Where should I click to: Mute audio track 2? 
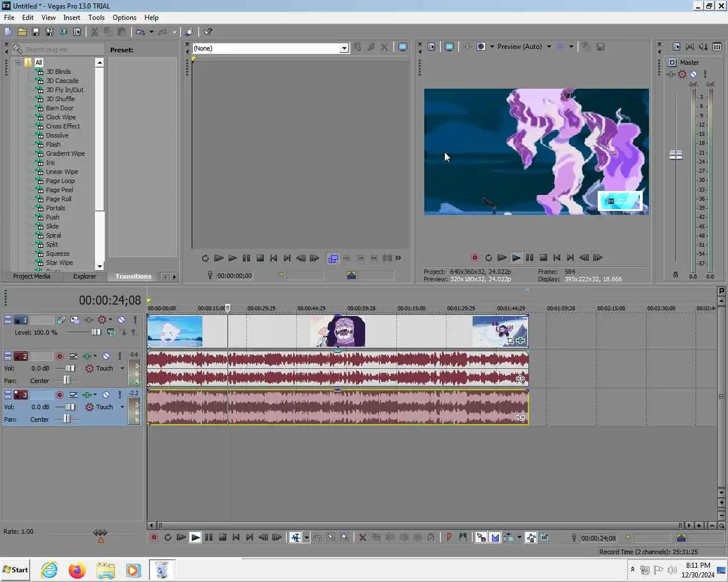point(106,356)
